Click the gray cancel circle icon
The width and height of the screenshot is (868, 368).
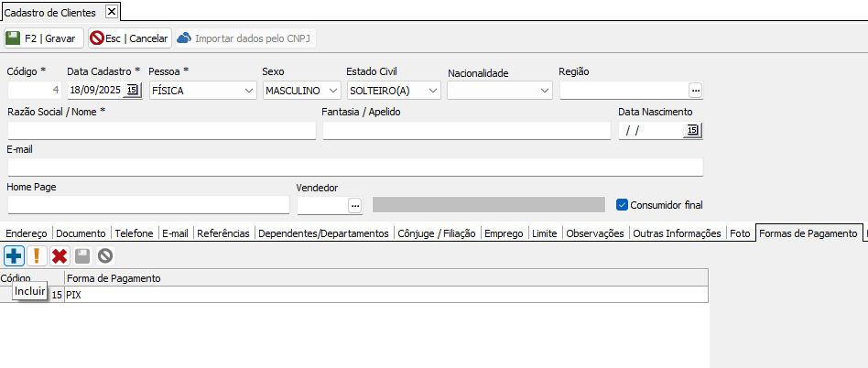click(x=105, y=256)
